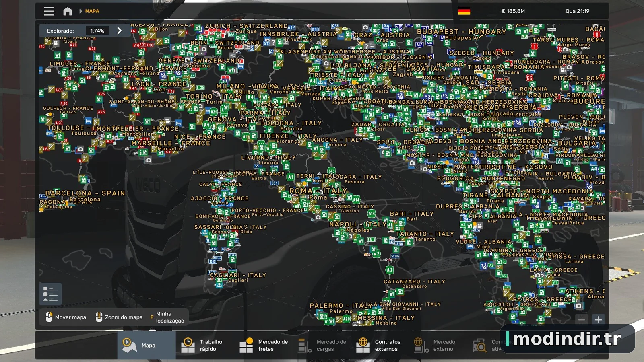Open the map legend list icon
This screenshot has height=362, width=644.
(x=50, y=294)
